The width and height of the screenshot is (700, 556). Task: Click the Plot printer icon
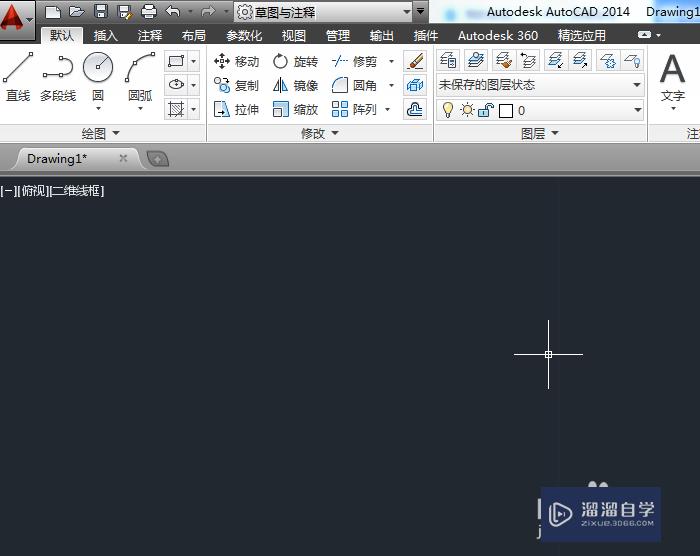coord(149,12)
